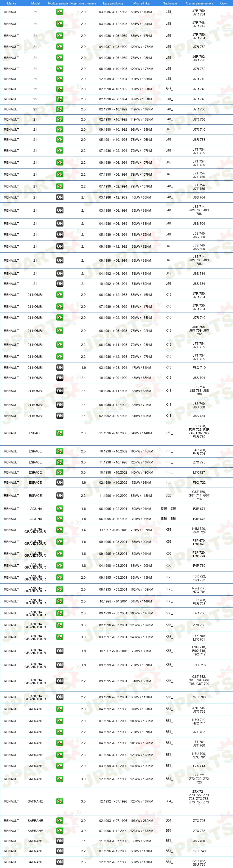
Task: Click the petrol icon in the Safrane N7Q 710 row
Action: tap(60, 721)
